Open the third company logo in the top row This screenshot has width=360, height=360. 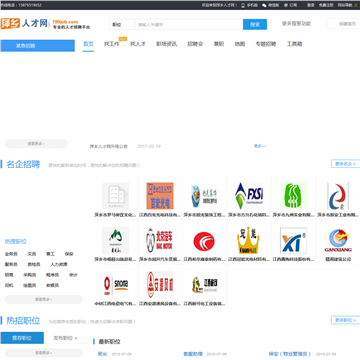pyautogui.click(x=204, y=196)
